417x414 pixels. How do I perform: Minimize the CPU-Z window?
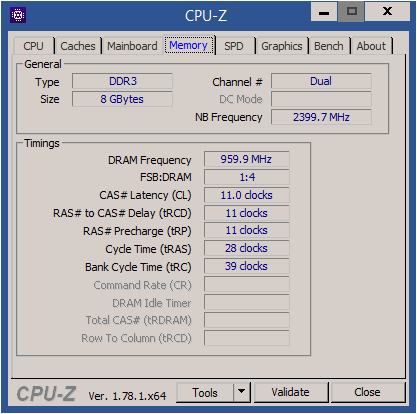(324, 12)
